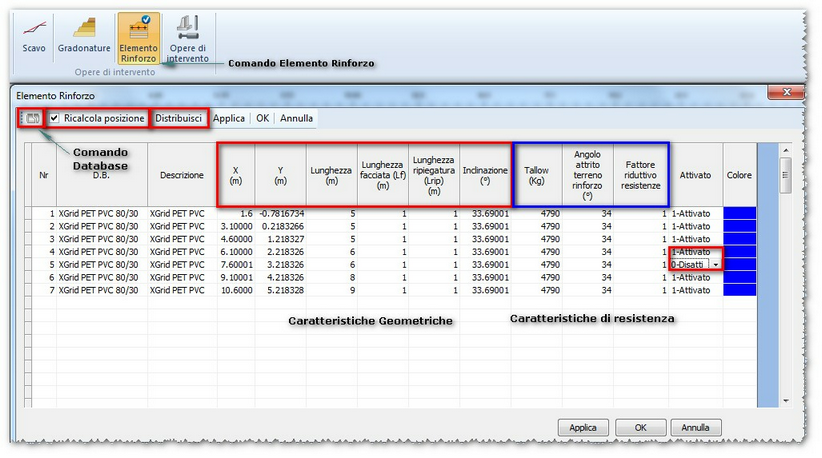This screenshot has height=458, width=822.
Task: Click OK in the dialog toolbar
Action: click(x=262, y=118)
